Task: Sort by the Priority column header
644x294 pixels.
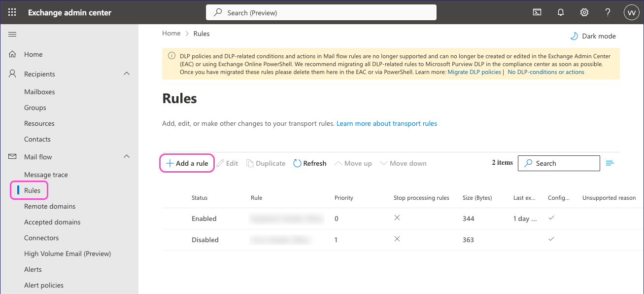Action: point(344,198)
